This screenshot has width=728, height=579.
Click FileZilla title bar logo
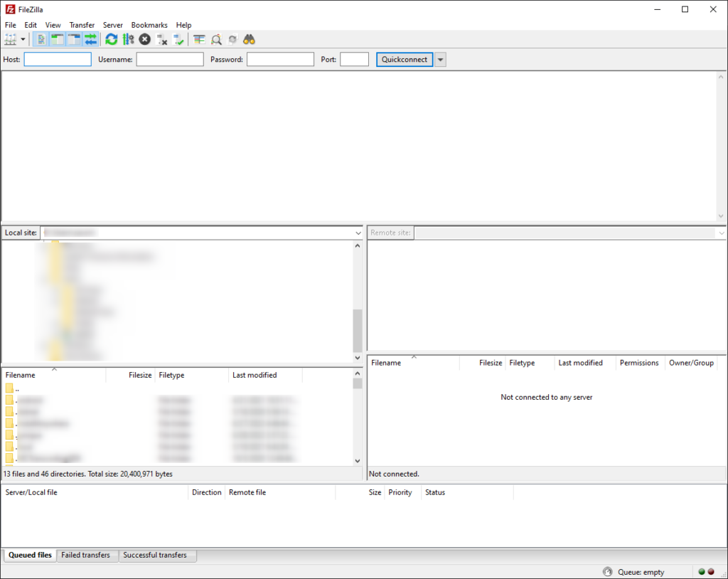pyautogui.click(x=10, y=9)
